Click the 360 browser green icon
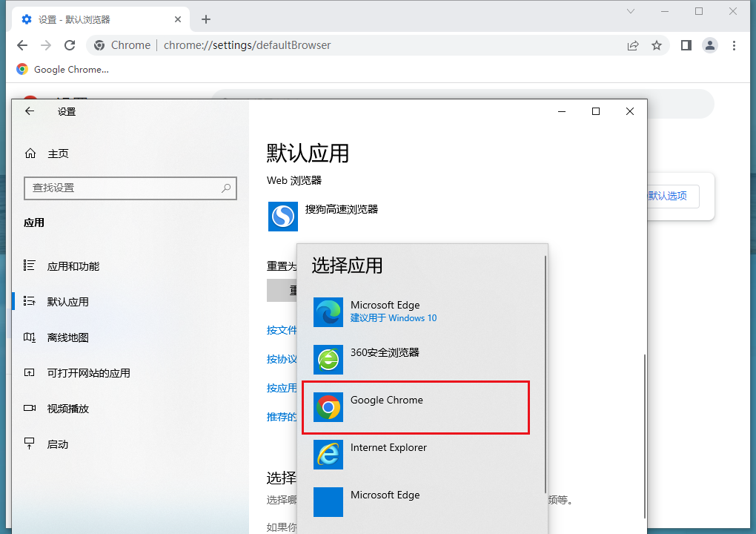 328,360
